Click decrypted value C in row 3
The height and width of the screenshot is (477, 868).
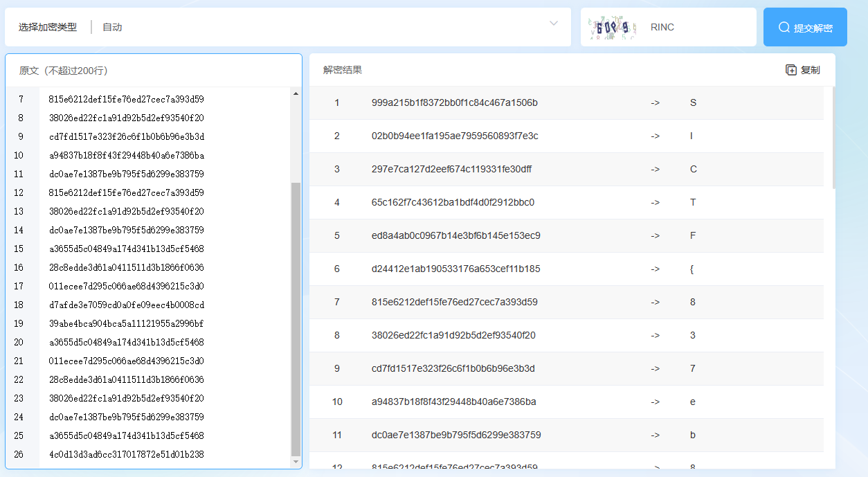click(x=694, y=169)
